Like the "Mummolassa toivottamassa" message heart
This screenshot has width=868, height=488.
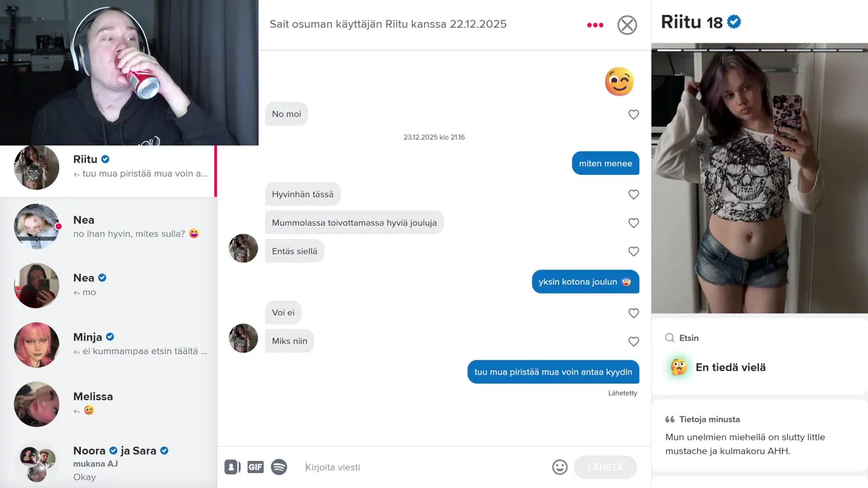(x=633, y=223)
